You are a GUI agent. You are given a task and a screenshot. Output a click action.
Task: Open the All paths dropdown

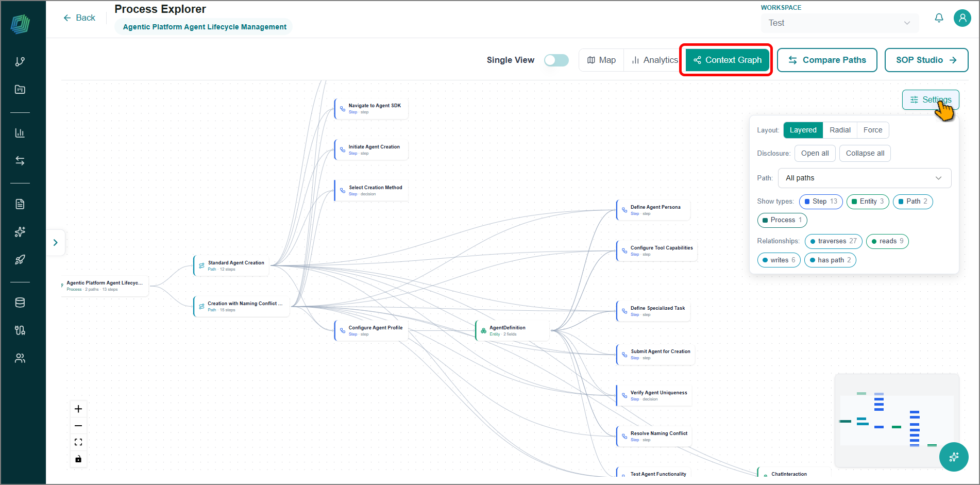point(864,178)
